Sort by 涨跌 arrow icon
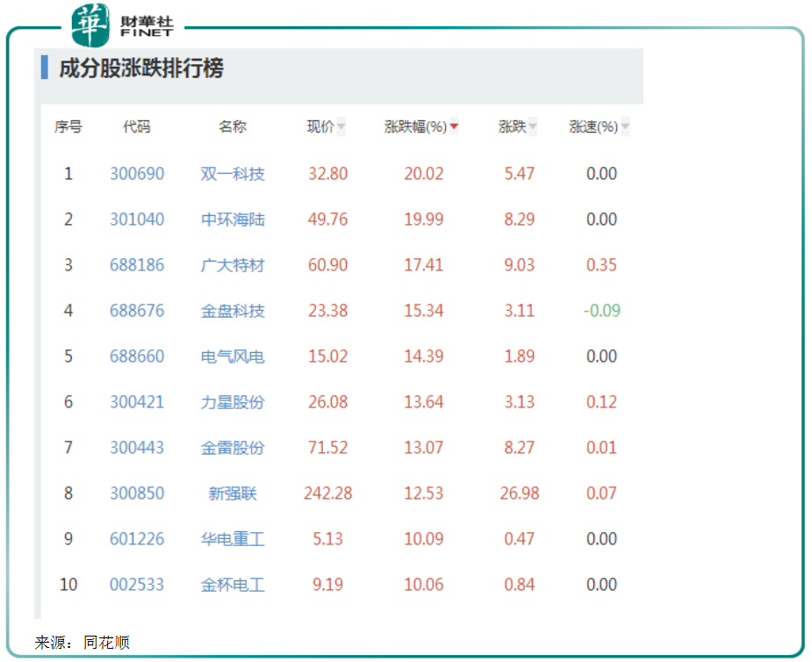Image resolution: width=812 pixels, height=662 pixels. click(533, 126)
